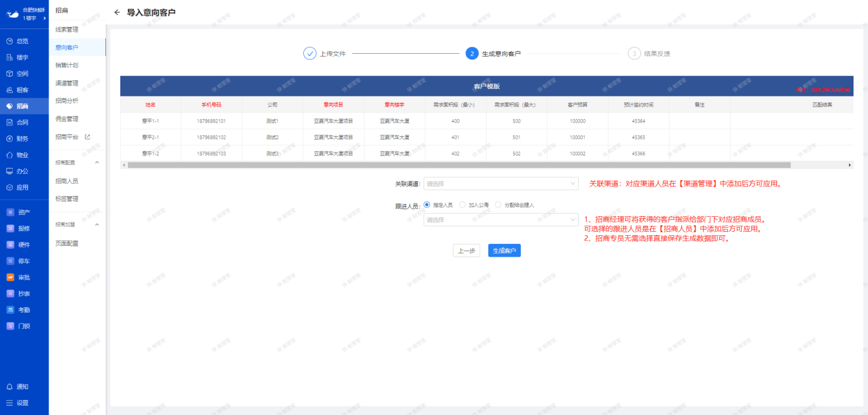Open 渠道管理 in the submenu
Screen dimensions: 868x415
click(x=67, y=83)
